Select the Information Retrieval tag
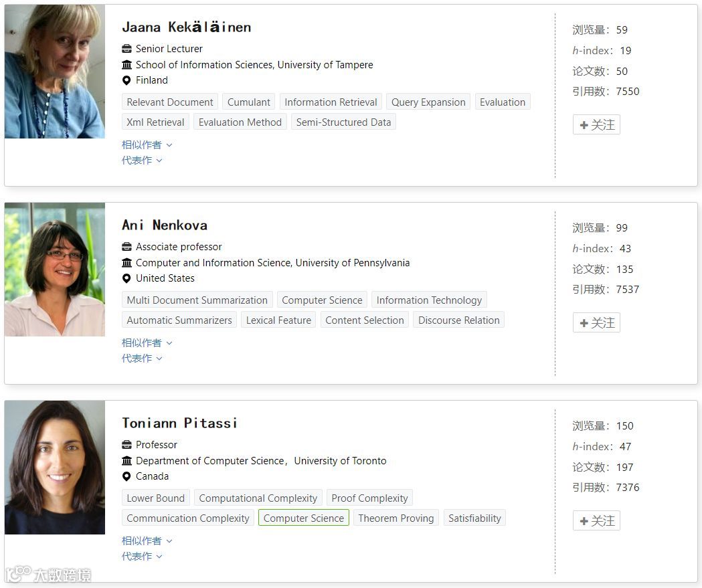 (x=331, y=102)
